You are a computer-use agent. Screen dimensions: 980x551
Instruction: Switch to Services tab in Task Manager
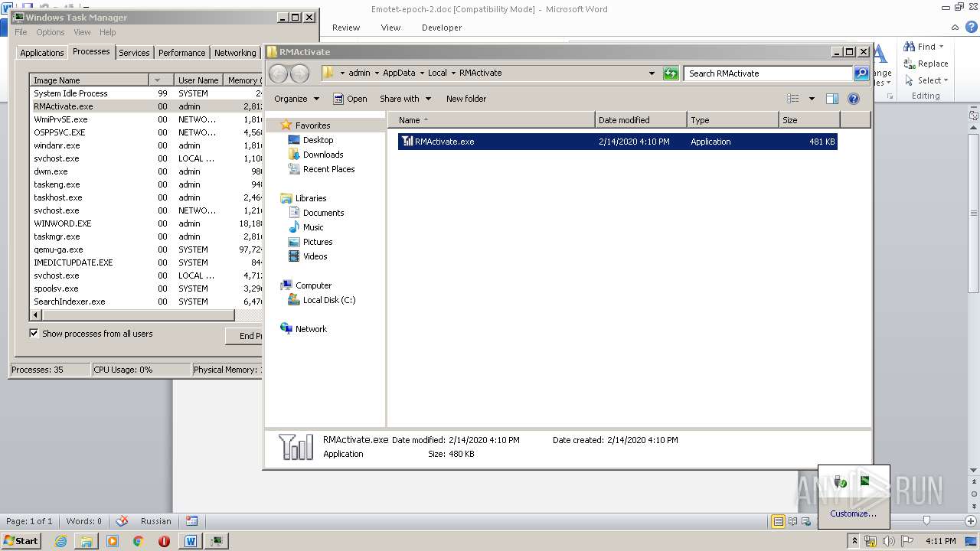pos(134,53)
